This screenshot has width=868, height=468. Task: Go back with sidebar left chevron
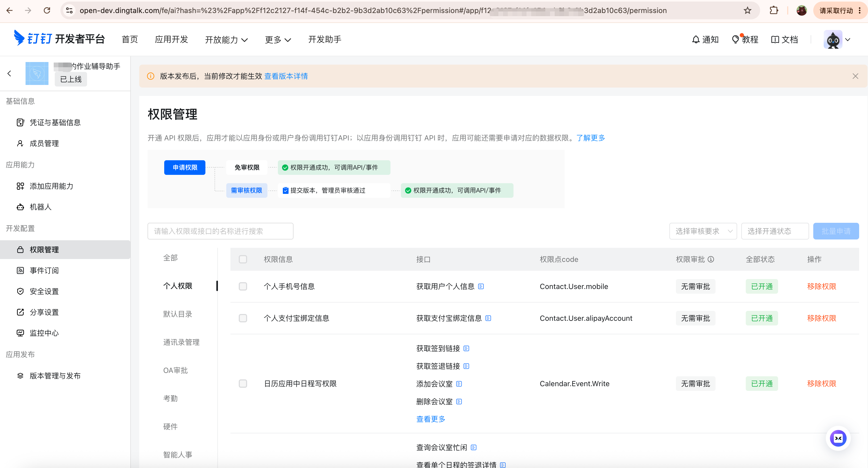tap(9, 73)
